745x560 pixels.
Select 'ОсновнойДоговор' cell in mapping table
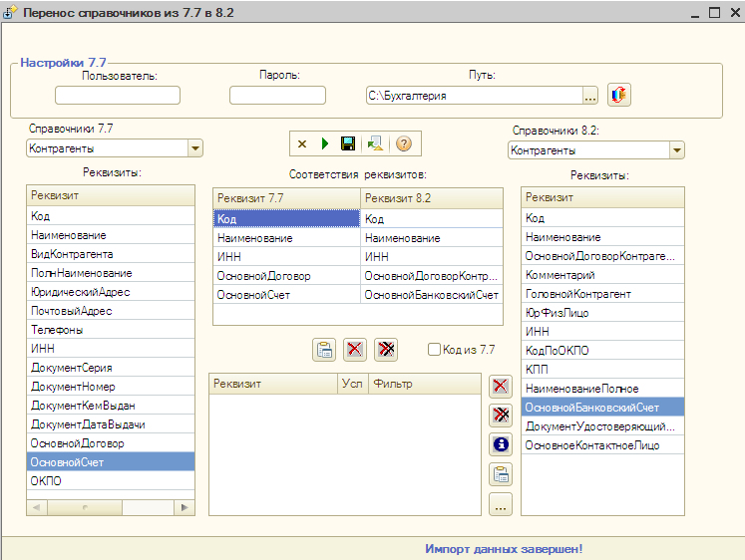click(x=286, y=276)
